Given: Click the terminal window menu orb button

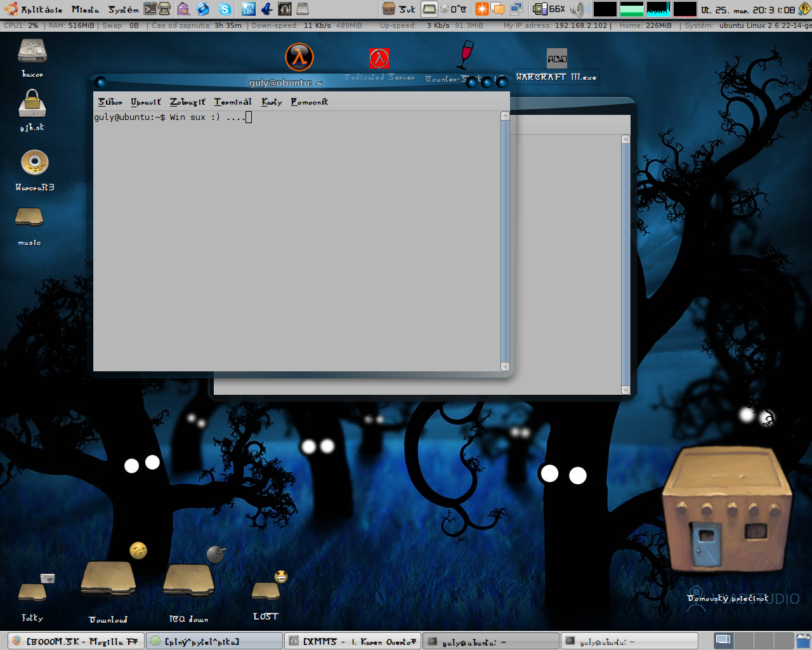Looking at the screenshot, I should [100, 82].
